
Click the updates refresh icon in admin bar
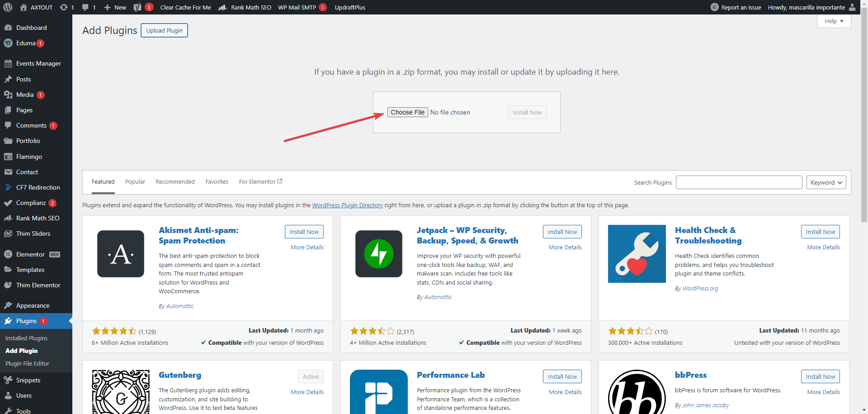[x=64, y=7]
